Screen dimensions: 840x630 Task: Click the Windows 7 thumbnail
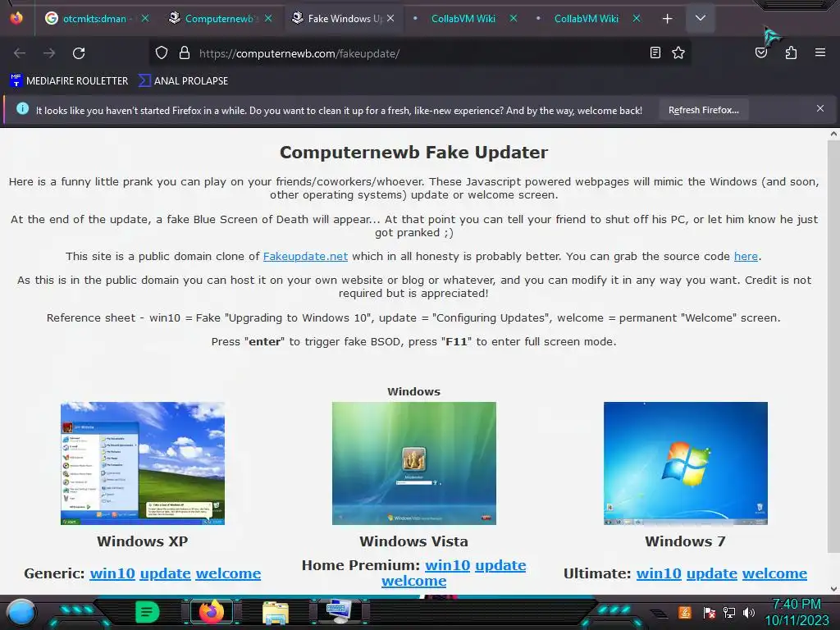pos(686,463)
